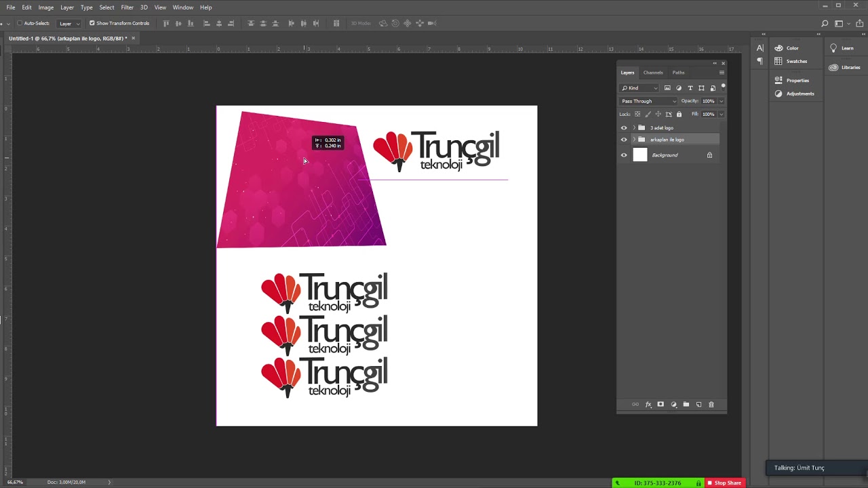Open the status bar info arrow
Screen dimensions: 868x488
tap(109, 482)
